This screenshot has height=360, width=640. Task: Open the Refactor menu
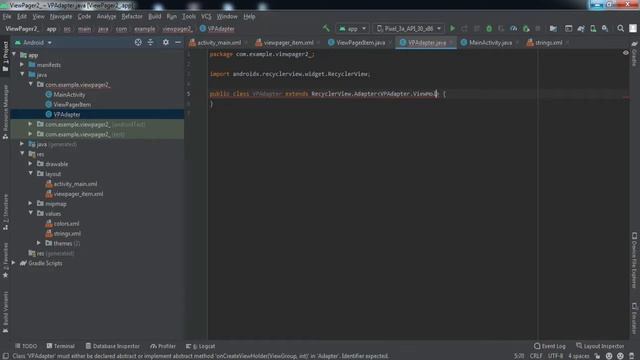(132, 16)
